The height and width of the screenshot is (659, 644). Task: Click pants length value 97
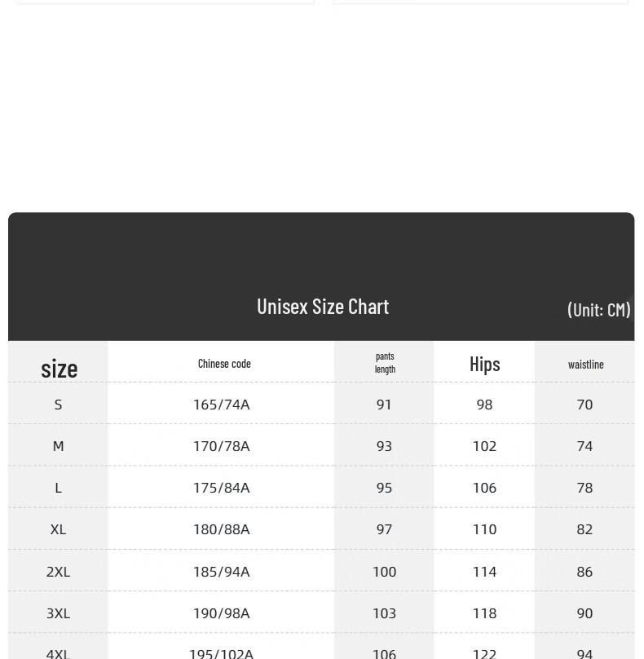coord(384,529)
